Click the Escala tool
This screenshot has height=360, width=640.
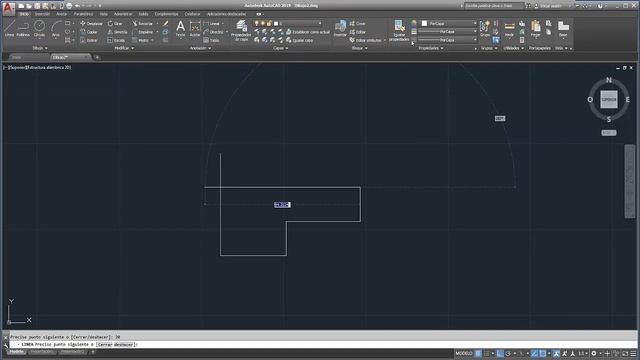coord(116,40)
